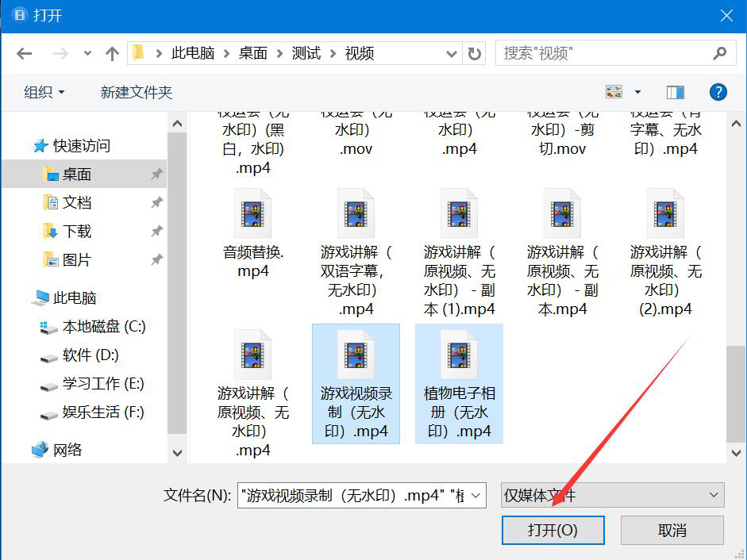
Task: Click the Back navigation arrow
Action: click(x=25, y=53)
